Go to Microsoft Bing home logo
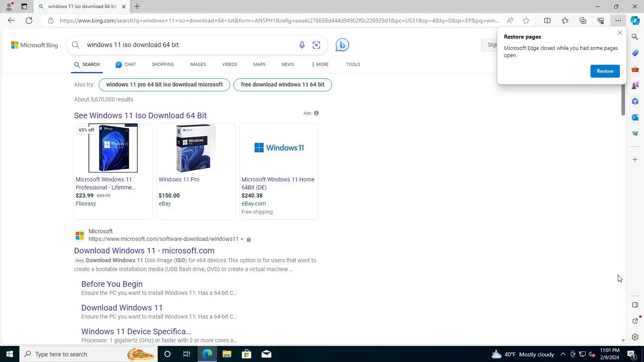 pos(35,45)
